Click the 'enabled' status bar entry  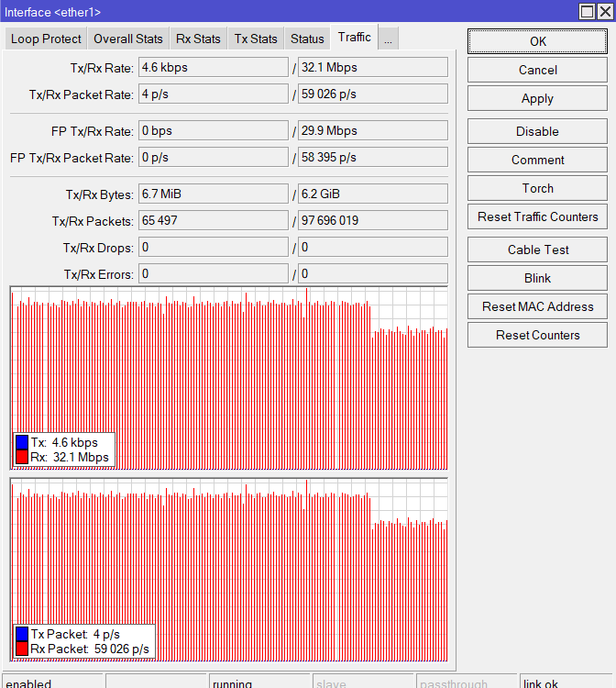[x=52, y=682]
